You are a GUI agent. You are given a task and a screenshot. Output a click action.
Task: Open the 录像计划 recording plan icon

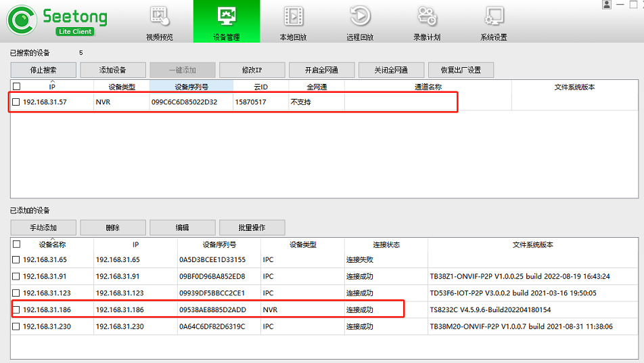click(x=427, y=16)
